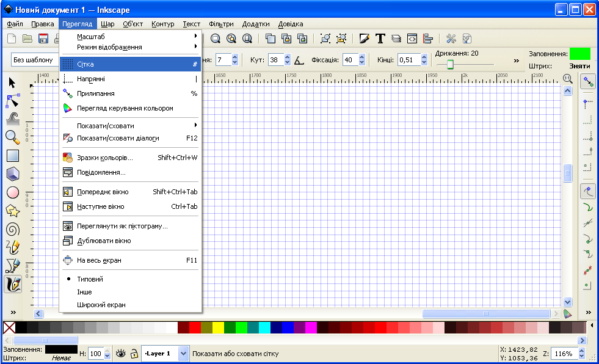Viewport: 599px width, 364px height.
Task: Select the arrow selector tool
Action: click(x=12, y=82)
